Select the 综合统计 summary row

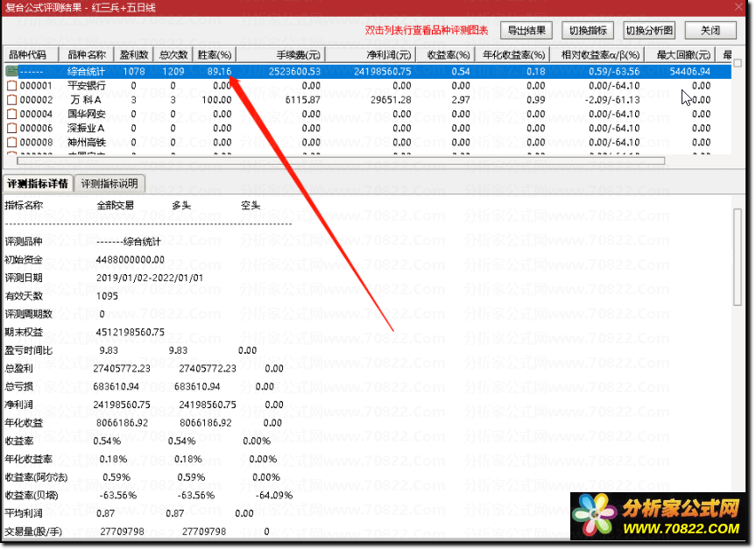point(375,71)
